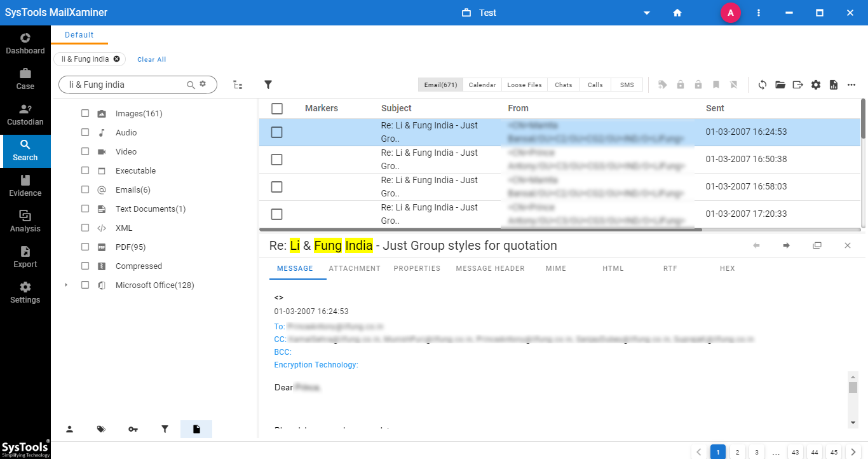
Task: Click the export arrow icon in toolbar
Action: click(x=798, y=85)
